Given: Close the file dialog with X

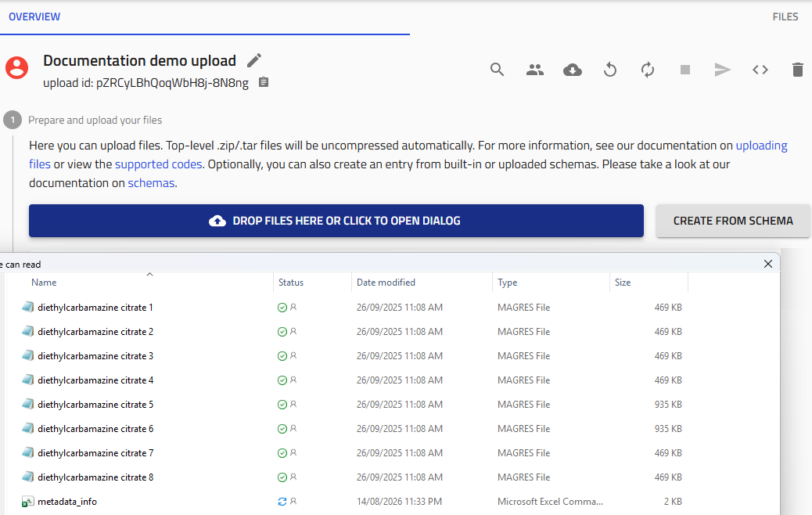Looking at the screenshot, I should (768, 264).
